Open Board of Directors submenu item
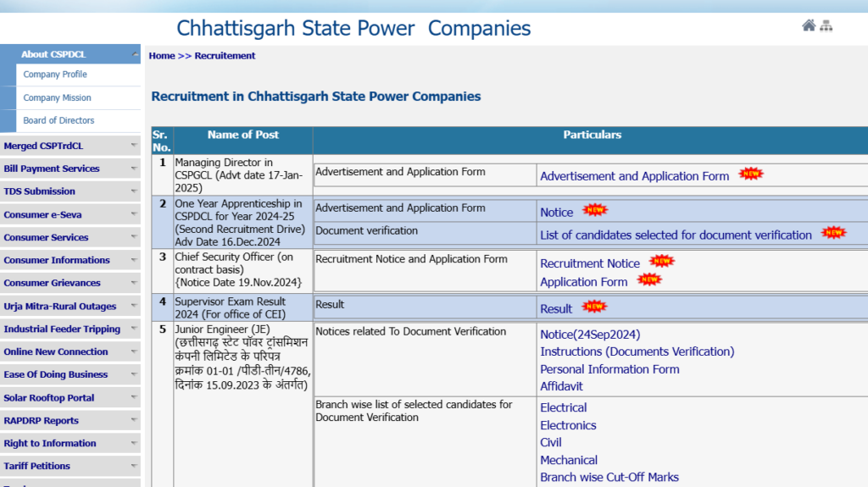Image resolution: width=868 pixels, height=487 pixels. coord(58,120)
